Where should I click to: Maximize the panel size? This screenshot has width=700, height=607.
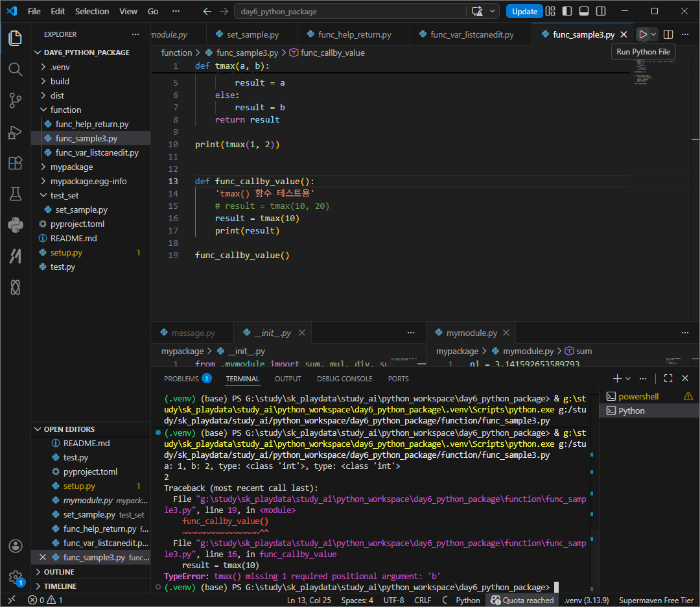[x=668, y=379]
